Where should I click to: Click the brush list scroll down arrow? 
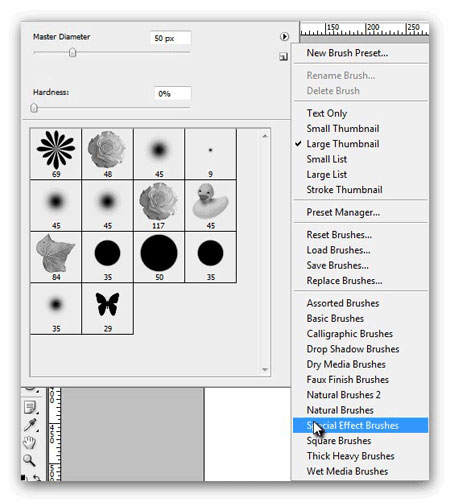[x=265, y=369]
